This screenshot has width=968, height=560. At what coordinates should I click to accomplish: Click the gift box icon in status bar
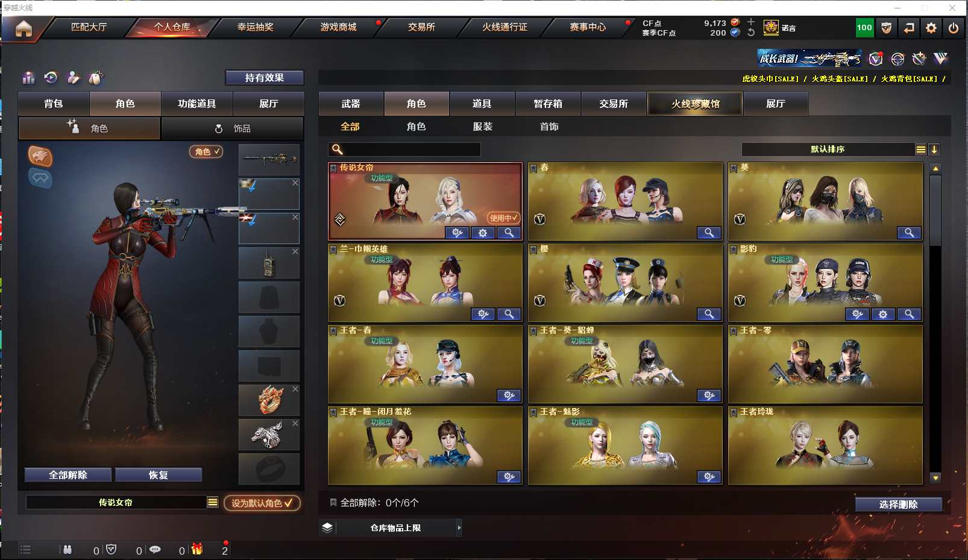tap(197, 549)
